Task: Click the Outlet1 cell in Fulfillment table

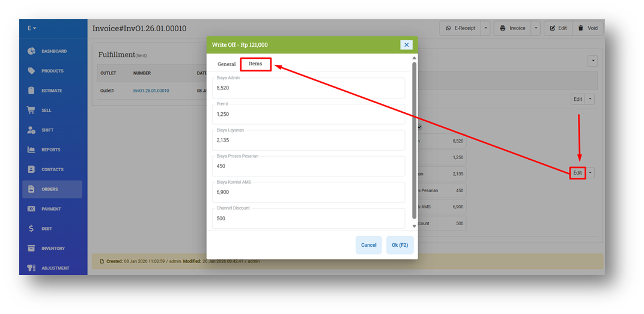Action: (108, 91)
